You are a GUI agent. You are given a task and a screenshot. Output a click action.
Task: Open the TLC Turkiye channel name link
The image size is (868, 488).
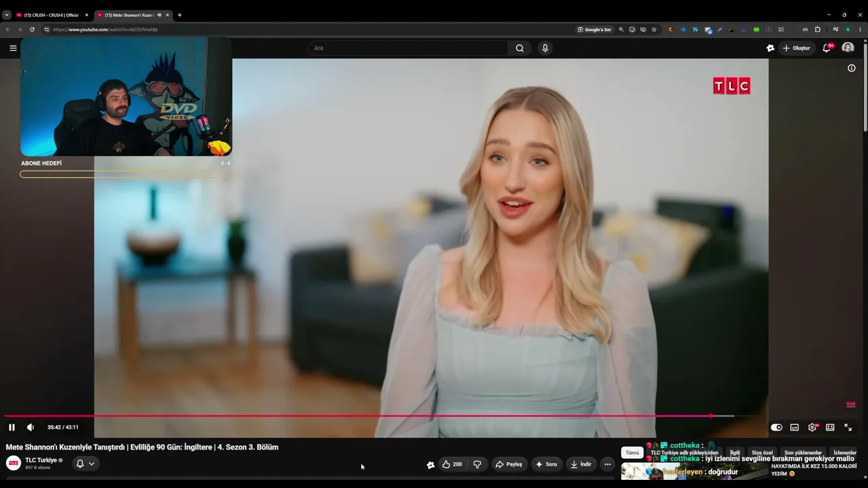tap(41, 460)
